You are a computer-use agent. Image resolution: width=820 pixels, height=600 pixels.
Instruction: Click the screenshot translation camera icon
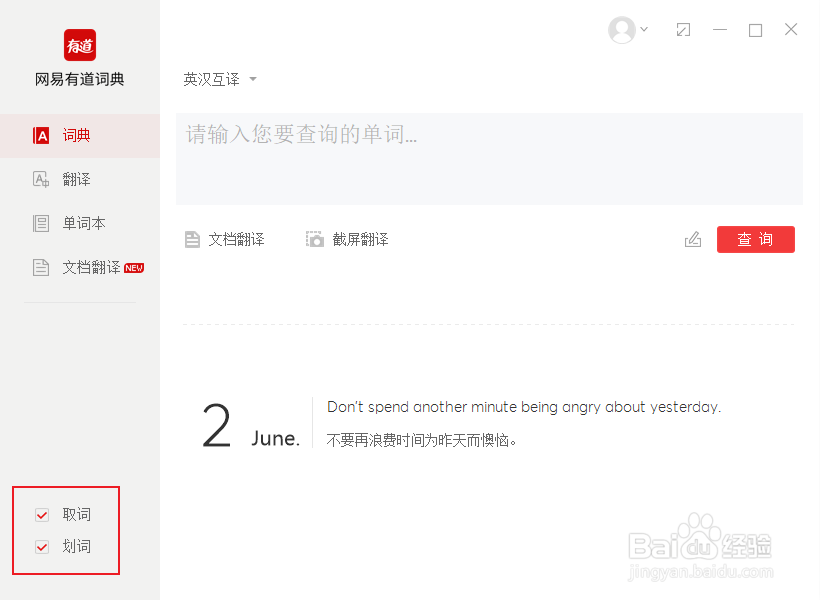(x=315, y=239)
